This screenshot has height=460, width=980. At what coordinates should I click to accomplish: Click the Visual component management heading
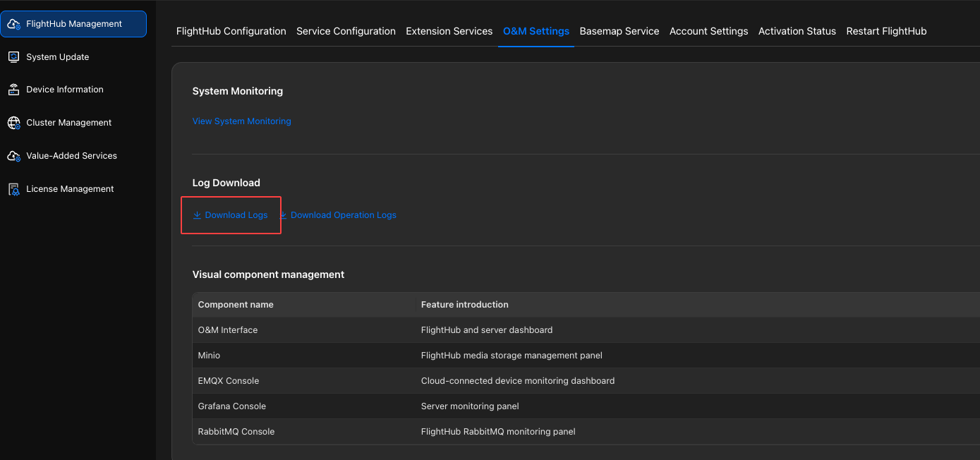(x=269, y=274)
